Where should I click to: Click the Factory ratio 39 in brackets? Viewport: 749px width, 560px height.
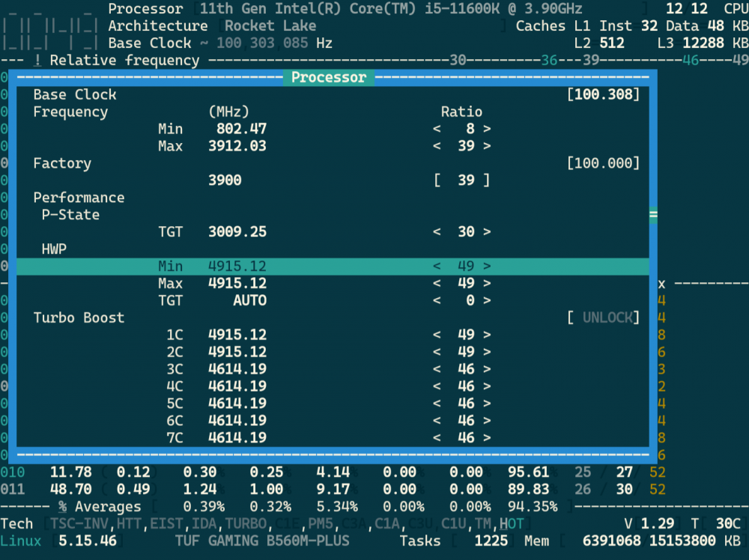pyautogui.click(x=462, y=180)
